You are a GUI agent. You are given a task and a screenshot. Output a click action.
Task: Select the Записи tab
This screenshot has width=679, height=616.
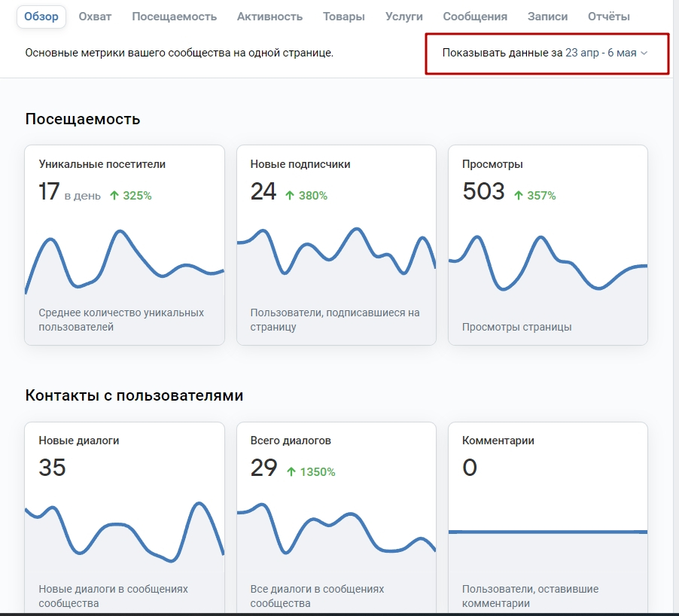click(x=547, y=17)
